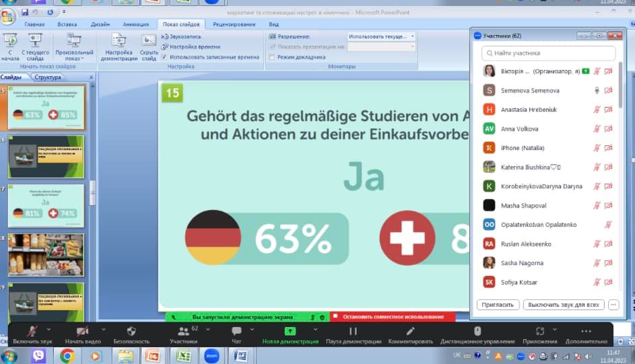Image resolution: width=635 pixels, height=364 pixels.
Task: Expand new share options arrow
Action: tap(315, 330)
